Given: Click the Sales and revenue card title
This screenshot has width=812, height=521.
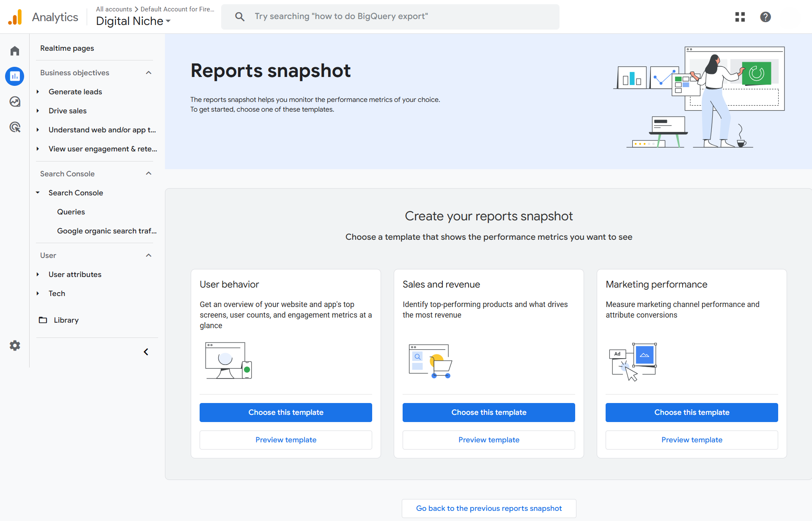Looking at the screenshot, I should (441, 285).
